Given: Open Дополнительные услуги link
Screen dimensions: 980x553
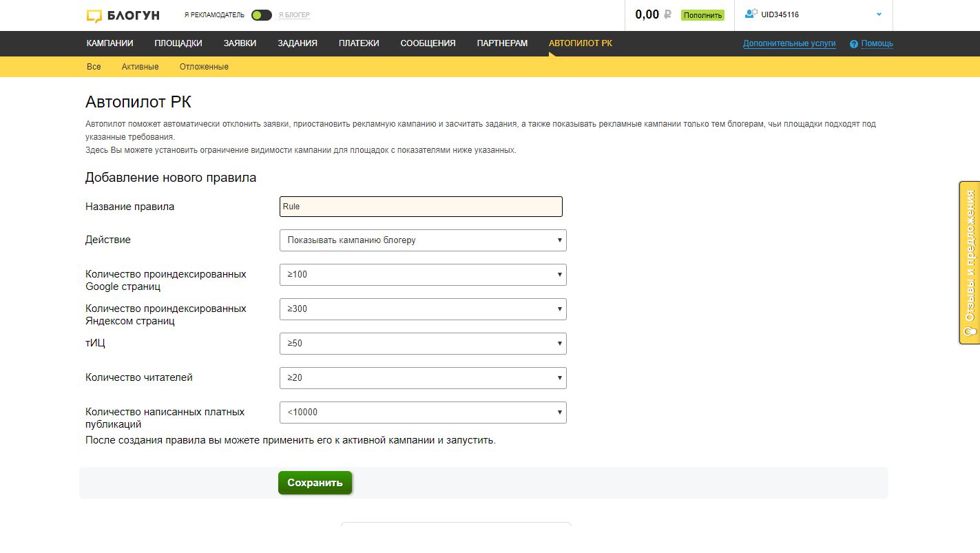Looking at the screenshot, I should click(x=789, y=43).
